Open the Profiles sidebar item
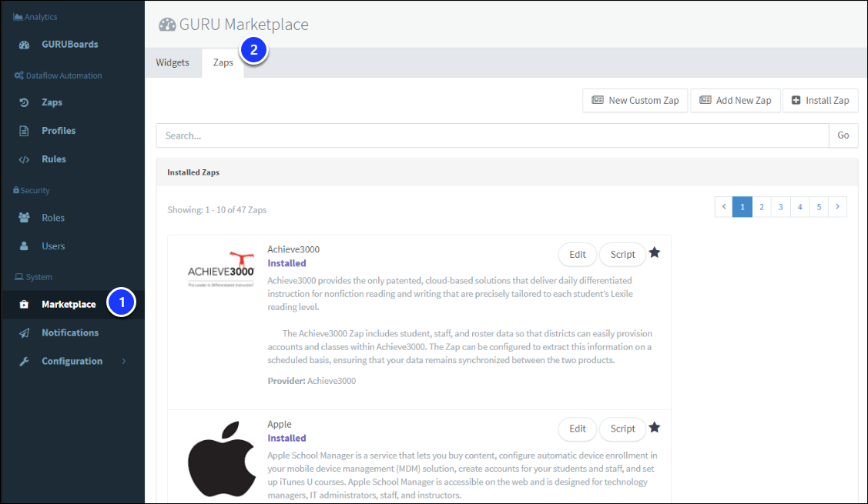Screen dimensions: 868x504 point(59,131)
